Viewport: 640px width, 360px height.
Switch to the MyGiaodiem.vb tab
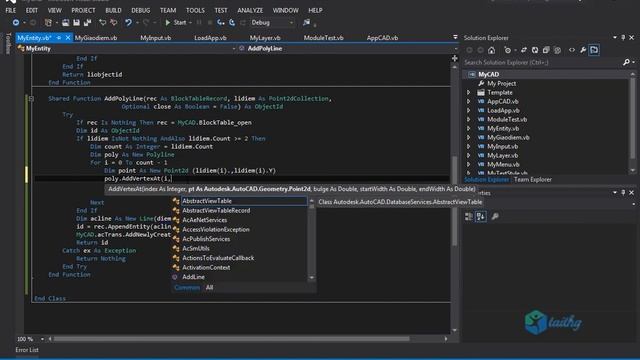click(96, 38)
